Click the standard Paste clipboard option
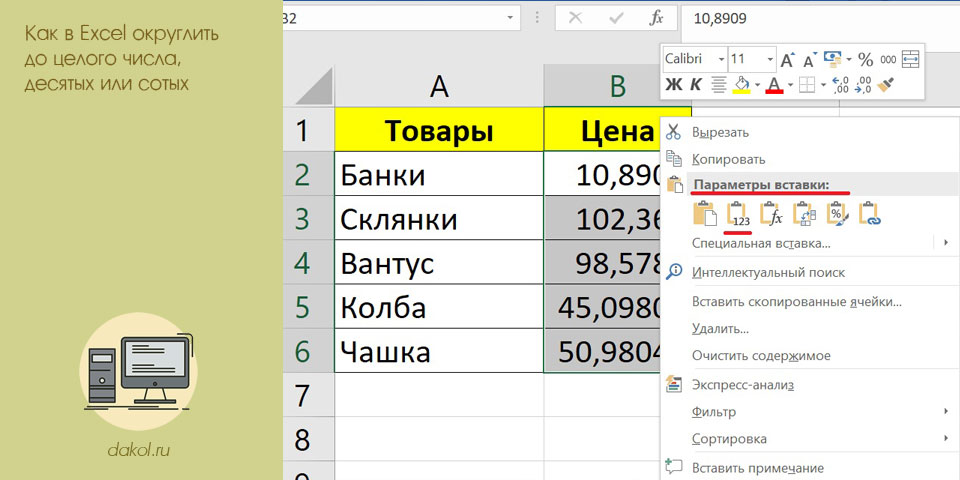This screenshot has width=960, height=480. pyautogui.click(x=705, y=214)
